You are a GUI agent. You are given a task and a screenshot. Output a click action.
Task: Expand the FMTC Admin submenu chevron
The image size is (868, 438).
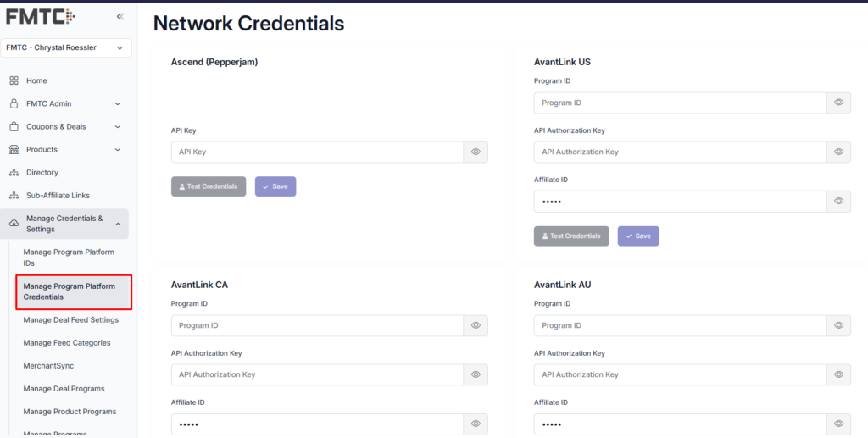pyautogui.click(x=118, y=103)
